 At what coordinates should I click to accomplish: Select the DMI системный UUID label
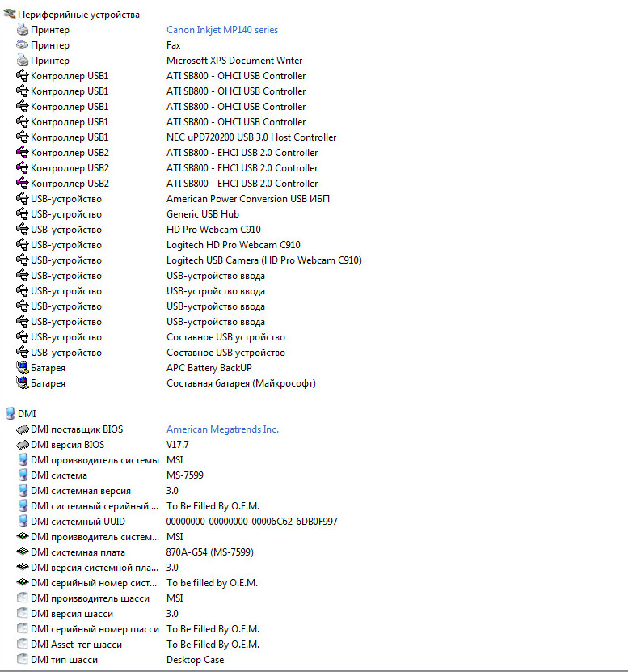tap(78, 522)
